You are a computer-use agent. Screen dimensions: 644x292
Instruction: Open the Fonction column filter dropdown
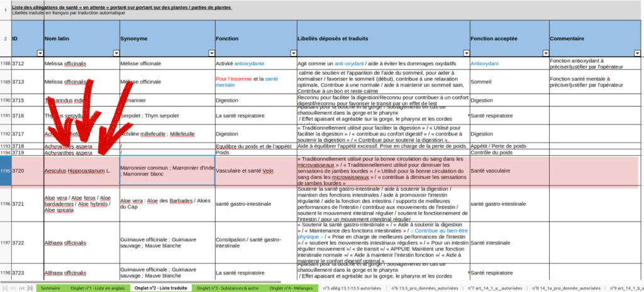[292, 53]
